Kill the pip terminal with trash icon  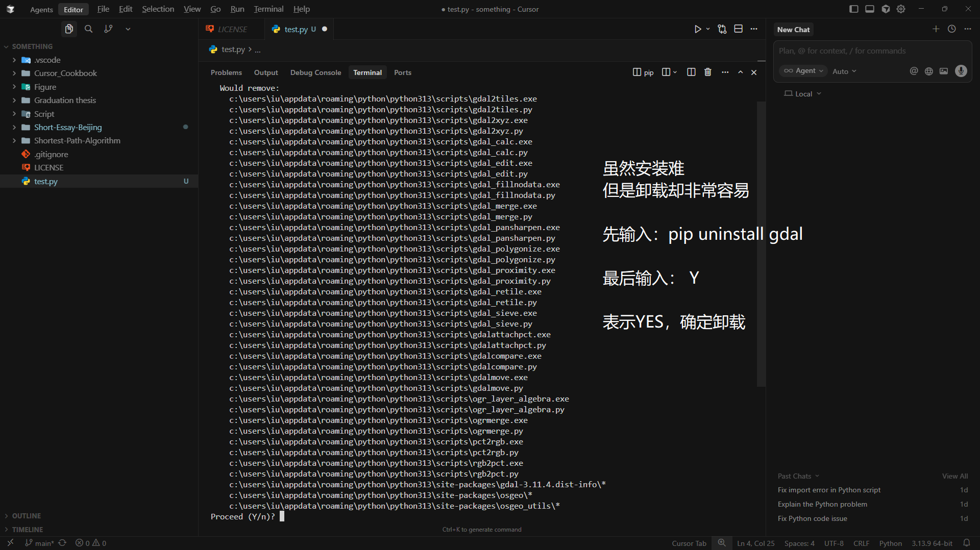(707, 72)
